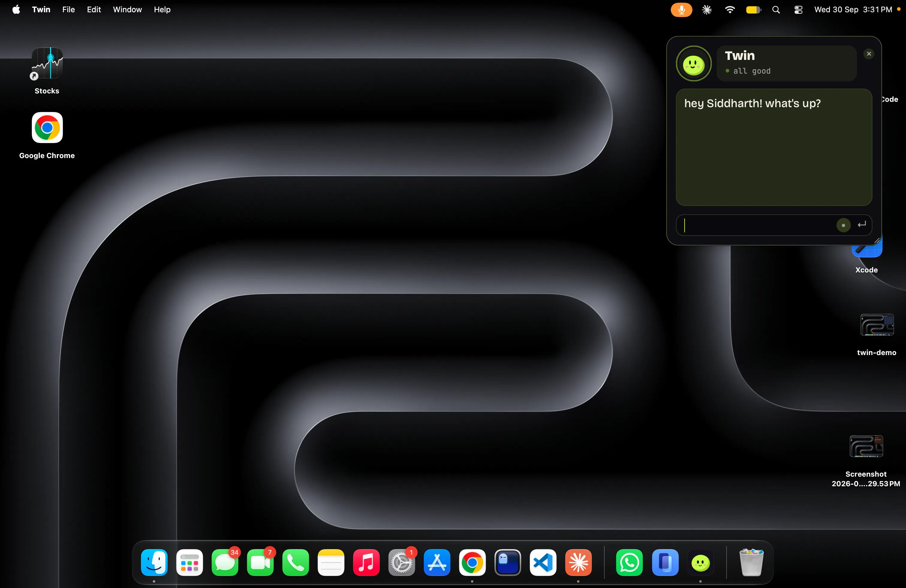The image size is (906, 588).
Task: Open the Help menu
Action: pos(162,10)
